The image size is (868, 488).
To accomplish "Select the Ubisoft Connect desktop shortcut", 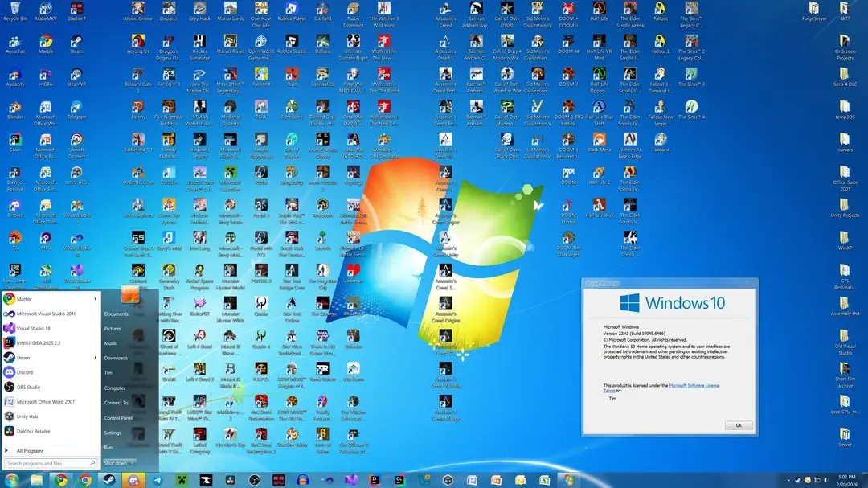I will click(76, 146).
